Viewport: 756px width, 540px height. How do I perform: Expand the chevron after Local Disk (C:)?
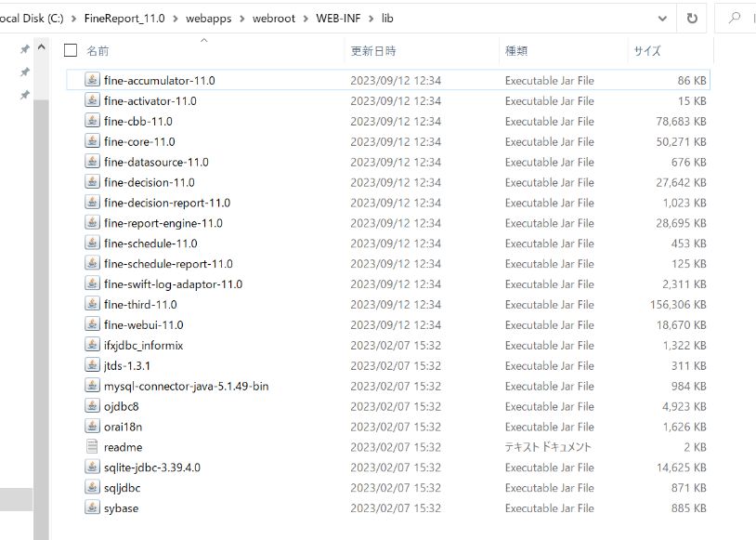[73, 19]
